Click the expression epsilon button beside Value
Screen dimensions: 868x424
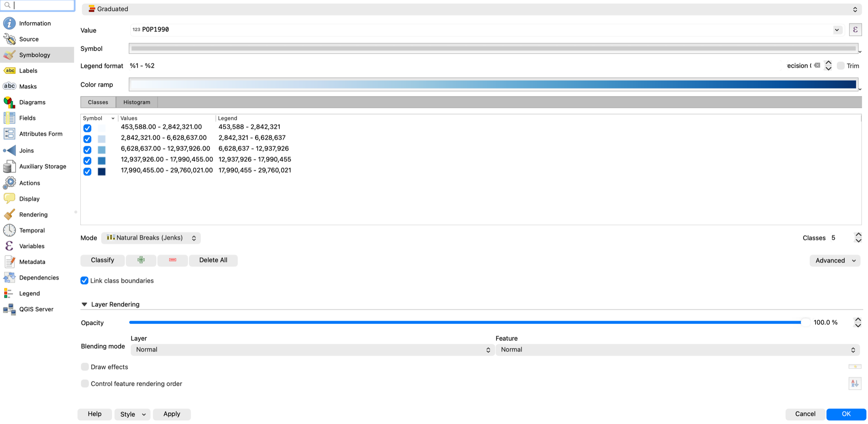click(x=855, y=30)
